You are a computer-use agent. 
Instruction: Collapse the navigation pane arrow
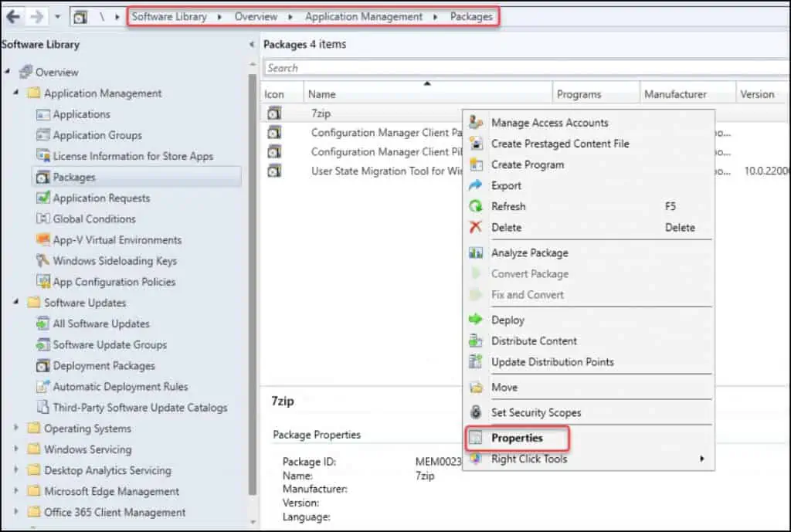252,44
